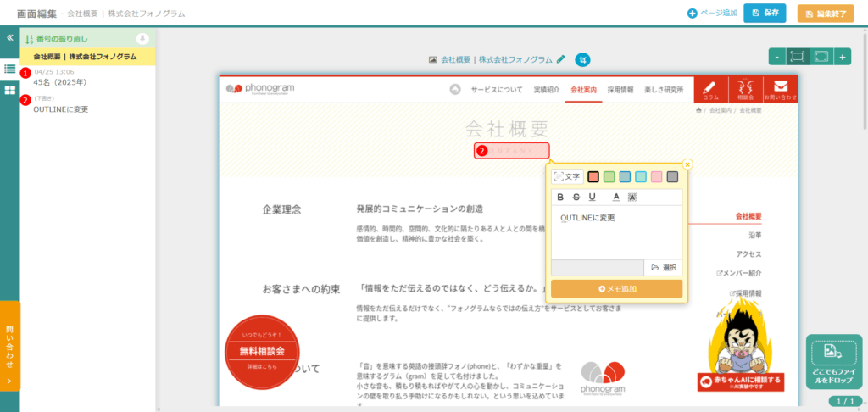Open the 文字 annotation type selector
This screenshot has width=868, height=412.
(566, 176)
